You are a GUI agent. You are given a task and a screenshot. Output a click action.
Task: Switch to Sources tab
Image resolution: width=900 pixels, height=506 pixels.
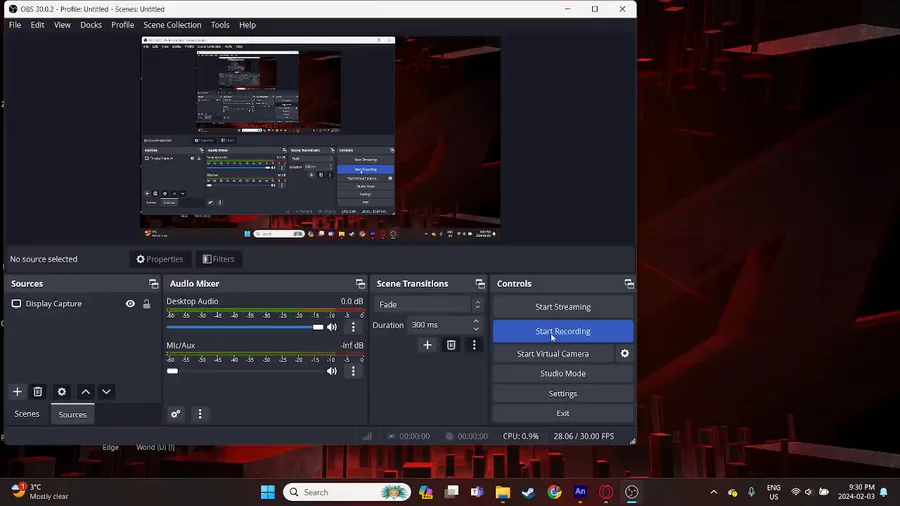72,414
